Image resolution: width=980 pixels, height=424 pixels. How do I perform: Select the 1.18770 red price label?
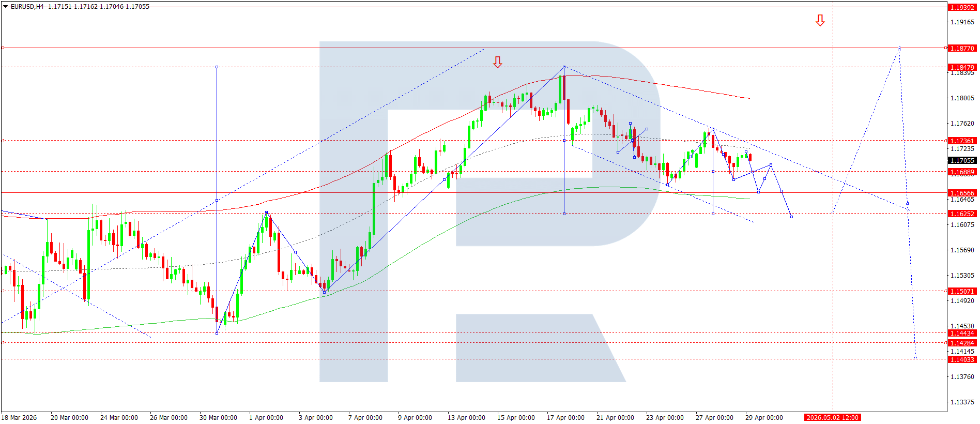coord(962,48)
